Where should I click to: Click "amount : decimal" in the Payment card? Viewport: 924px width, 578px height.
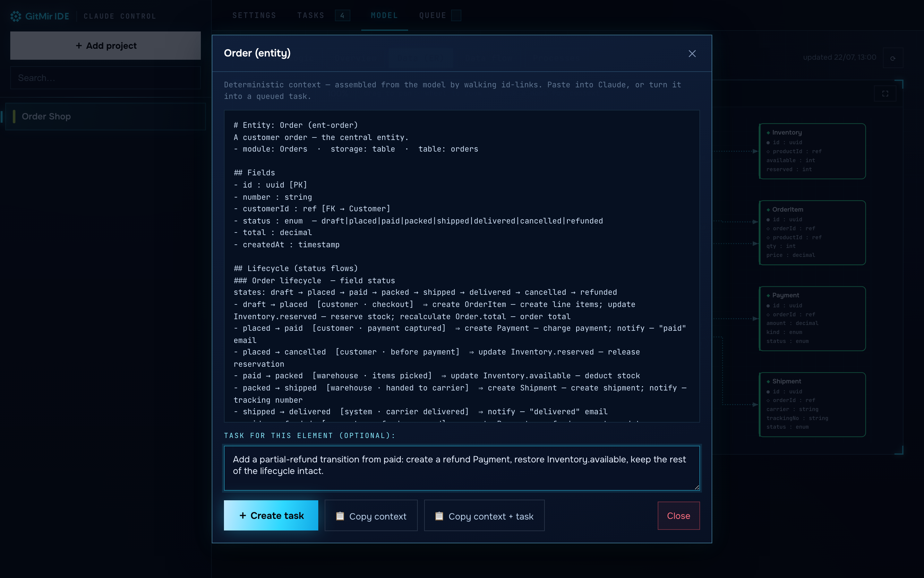(x=792, y=323)
